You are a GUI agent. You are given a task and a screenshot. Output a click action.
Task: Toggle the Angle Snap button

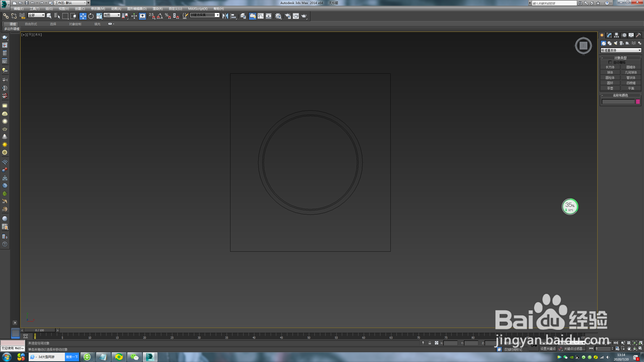tap(160, 16)
